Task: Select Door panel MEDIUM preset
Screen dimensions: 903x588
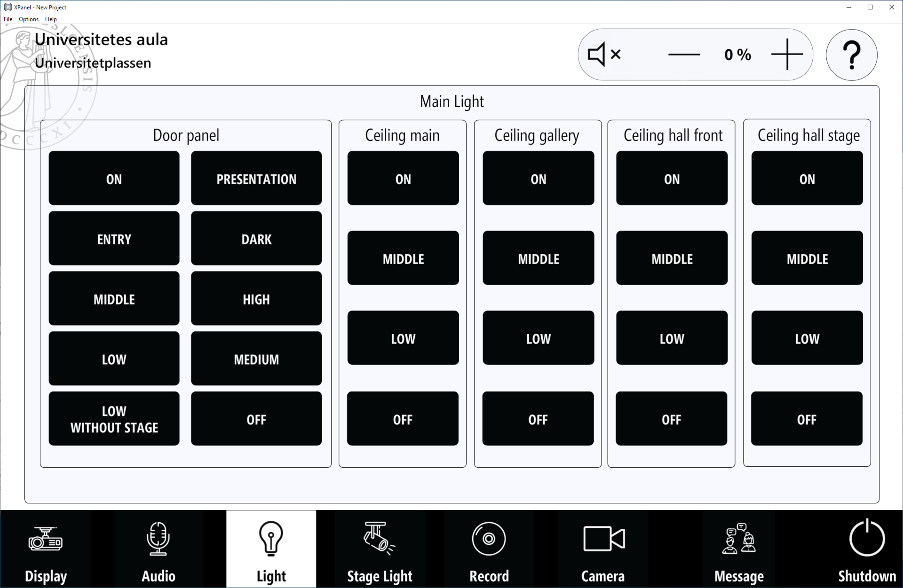Action: click(x=256, y=359)
